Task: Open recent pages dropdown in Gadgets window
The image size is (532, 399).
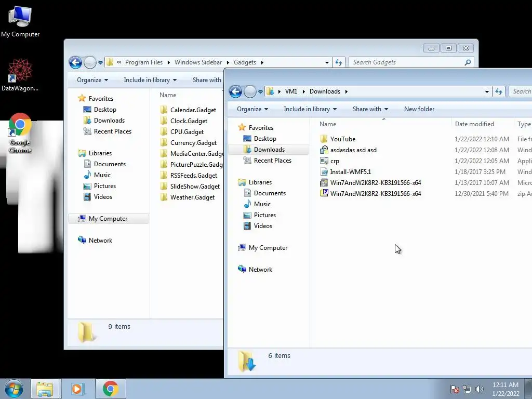Action: 100,62
